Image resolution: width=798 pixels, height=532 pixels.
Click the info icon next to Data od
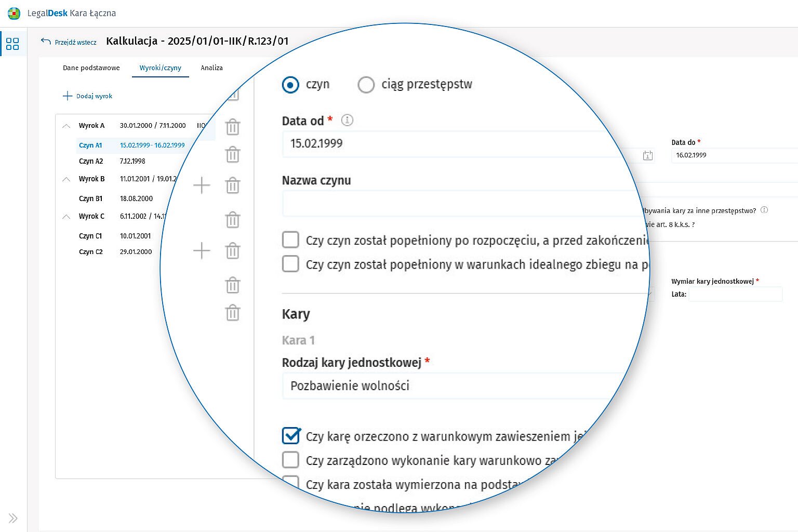click(347, 121)
